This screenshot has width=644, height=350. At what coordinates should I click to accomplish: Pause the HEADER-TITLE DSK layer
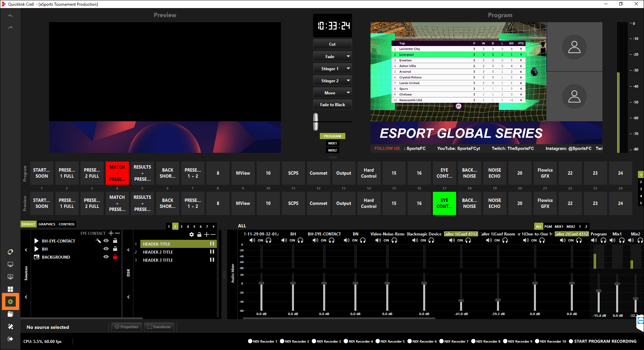click(212, 244)
